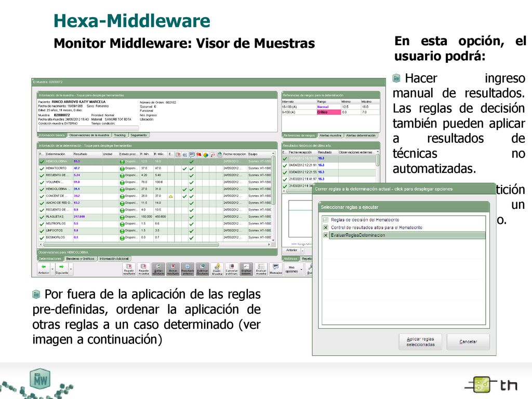
Task: Toggle the checkmark in the first column of VOLUMEN row
Action: [x=42, y=182]
